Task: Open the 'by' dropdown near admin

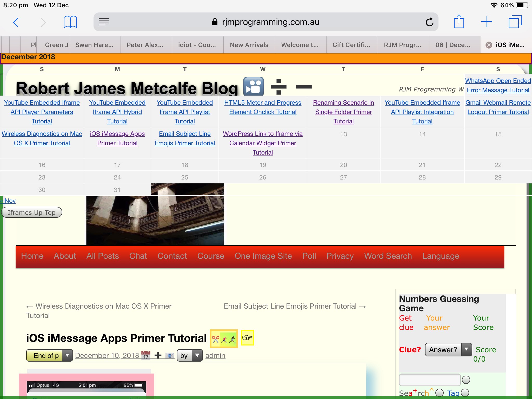Action: coord(197,355)
